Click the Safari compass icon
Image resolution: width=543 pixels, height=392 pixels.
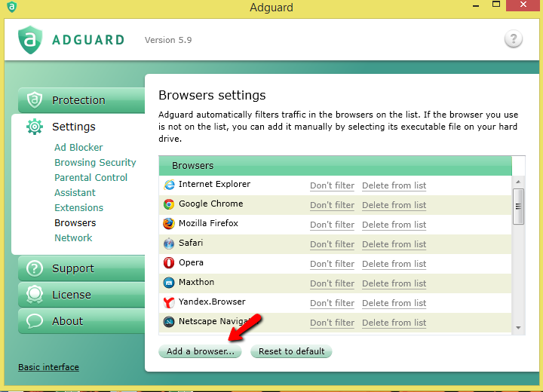point(169,243)
